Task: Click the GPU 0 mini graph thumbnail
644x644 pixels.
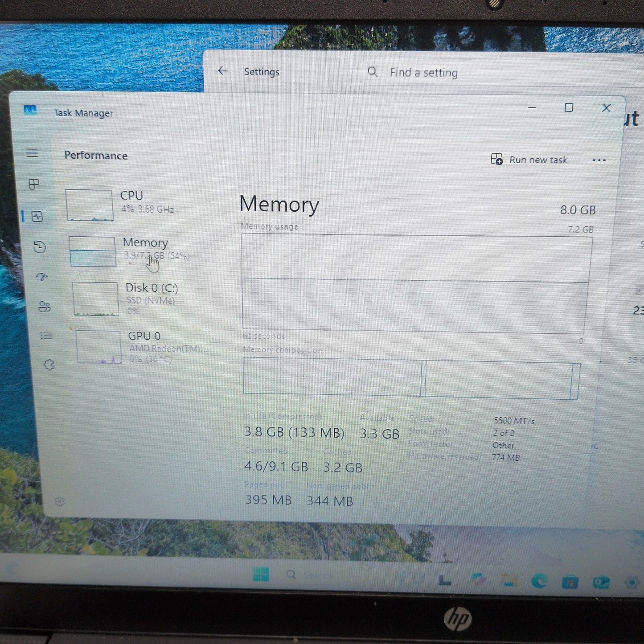Action: coord(98,347)
